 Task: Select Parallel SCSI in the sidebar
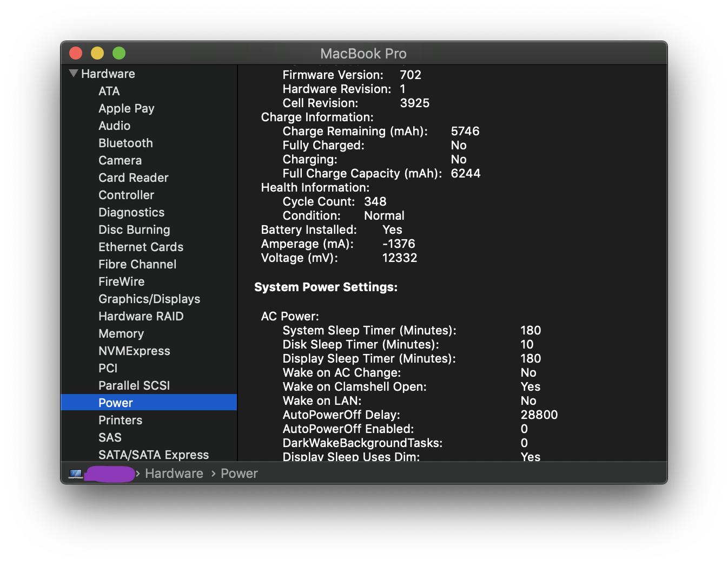coord(134,385)
